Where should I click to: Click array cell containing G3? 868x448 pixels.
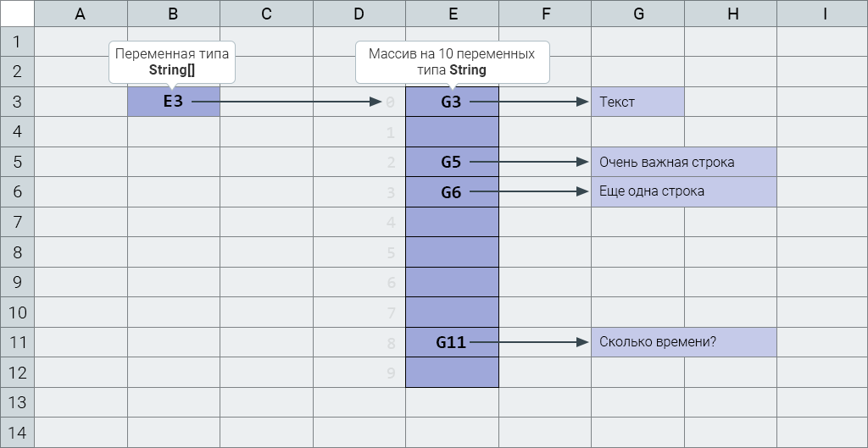point(453,102)
